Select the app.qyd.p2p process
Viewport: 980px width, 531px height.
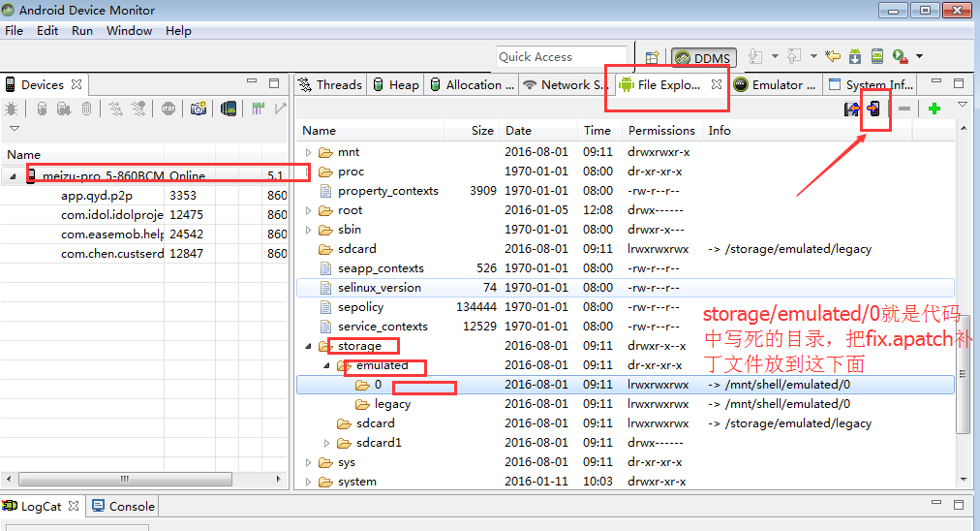tap(97, 195)
